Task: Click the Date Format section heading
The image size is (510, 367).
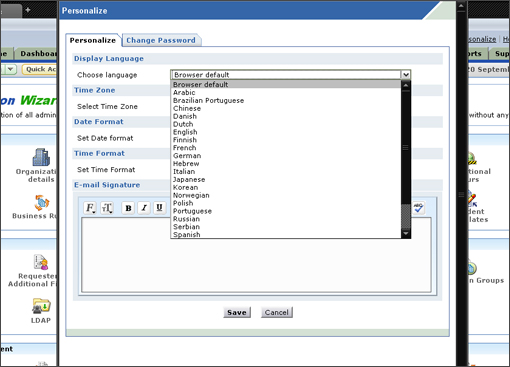Action: (99, 122)
